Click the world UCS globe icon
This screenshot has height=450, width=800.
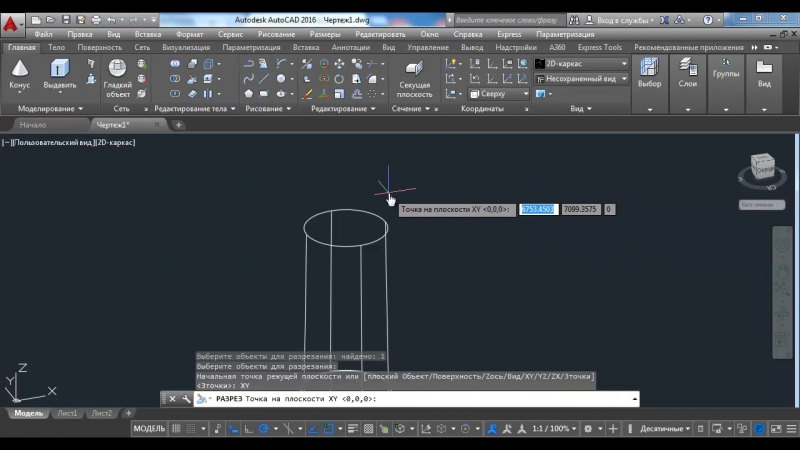522,64
